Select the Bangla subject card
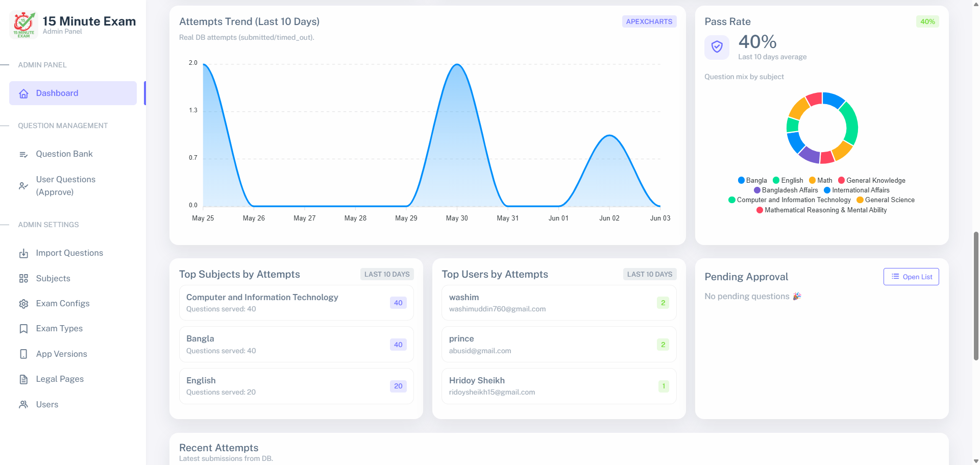This screenshot has width=980, height=465. coord(297,345)
